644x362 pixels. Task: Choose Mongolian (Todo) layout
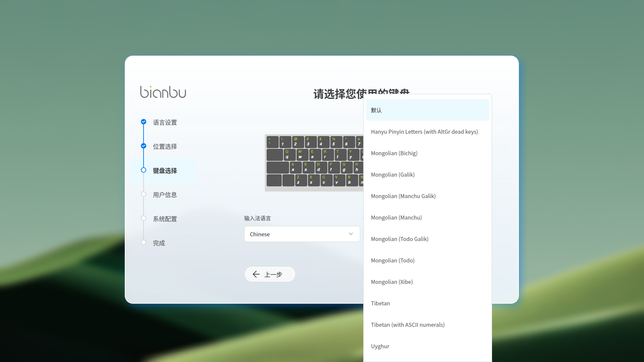pos(393,260)
